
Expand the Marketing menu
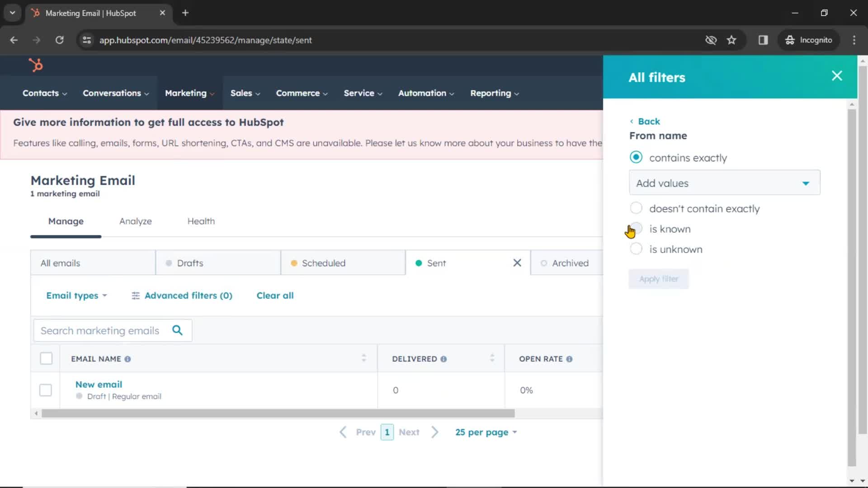coord(190,93)
